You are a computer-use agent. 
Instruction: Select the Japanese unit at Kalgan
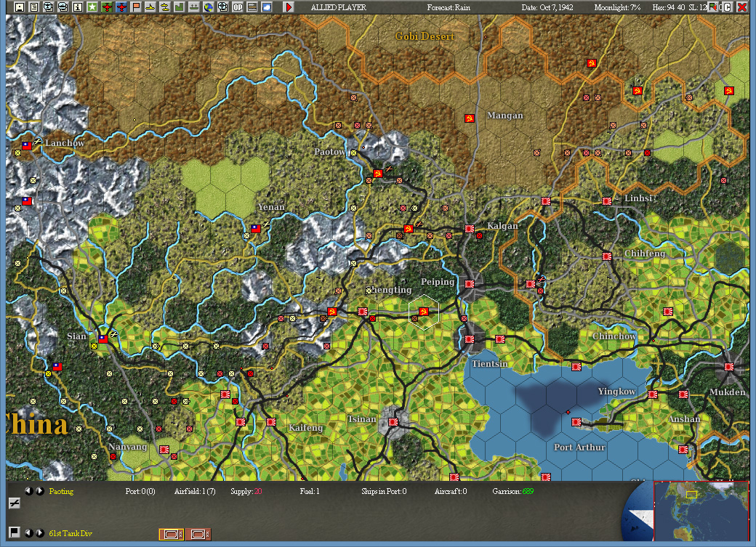(469, 228)
